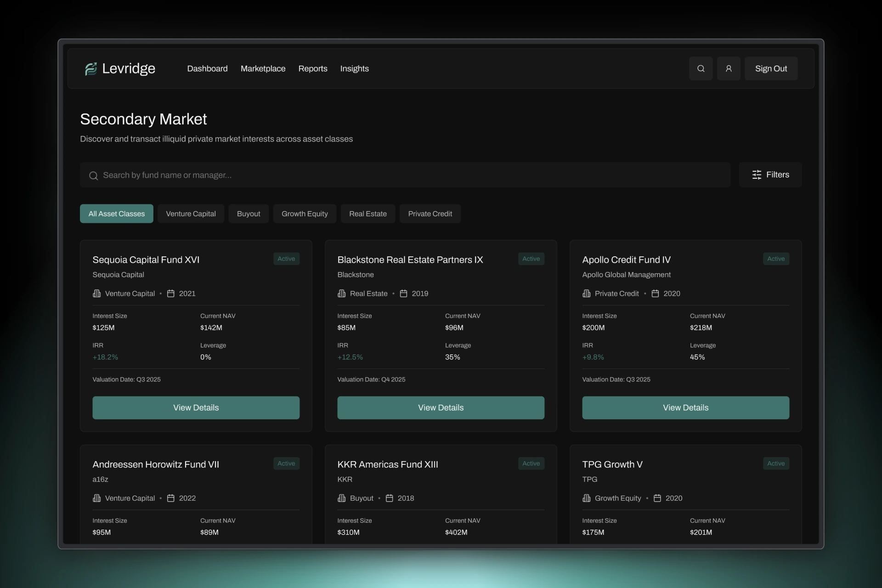
Task: Select the Real Estate filter chip
Action: click(368, 214)
